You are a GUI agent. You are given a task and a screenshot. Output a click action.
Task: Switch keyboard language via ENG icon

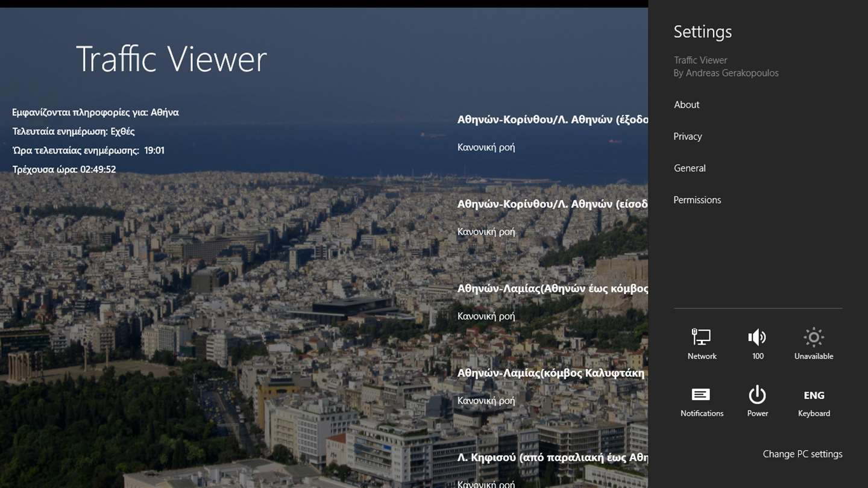(814, 402)
